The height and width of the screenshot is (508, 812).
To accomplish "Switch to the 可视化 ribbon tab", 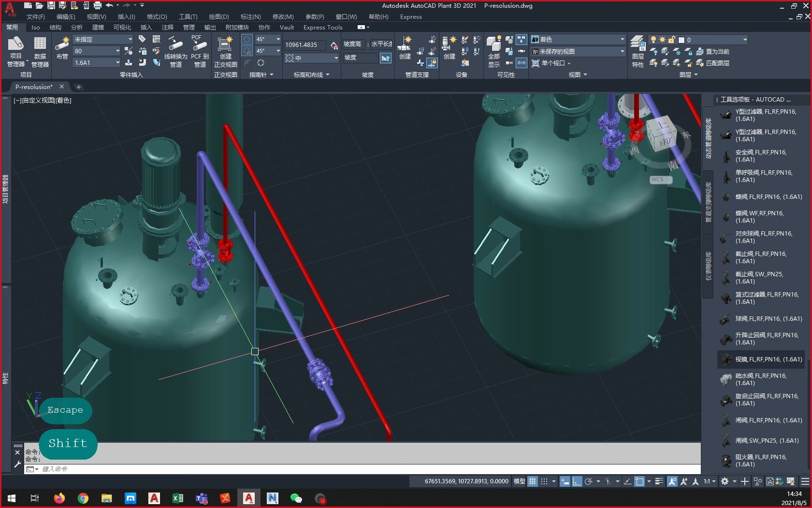I will [x=122, y=28].
